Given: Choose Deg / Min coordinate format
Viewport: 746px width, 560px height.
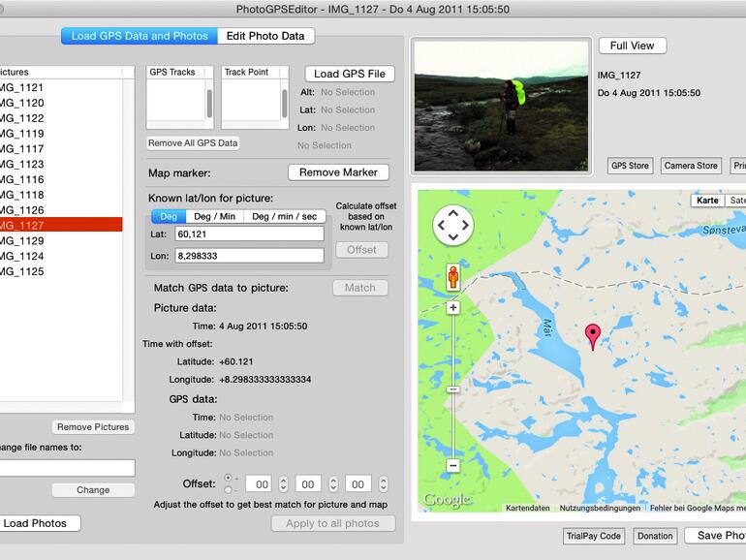Looking at the screenshot, I should (215, 216).
